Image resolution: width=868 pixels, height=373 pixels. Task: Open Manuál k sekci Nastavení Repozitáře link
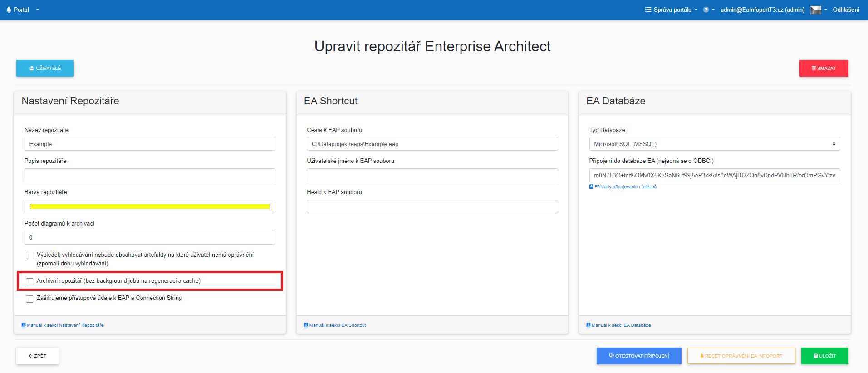[63, 325]
